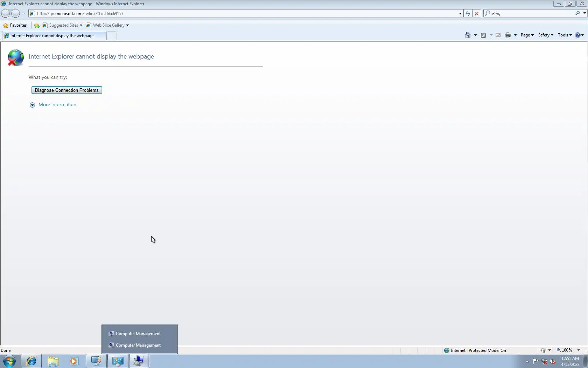Close the Internet Explorer window
This screenshot has width=588, height=368.
click(x=581, y=4)
